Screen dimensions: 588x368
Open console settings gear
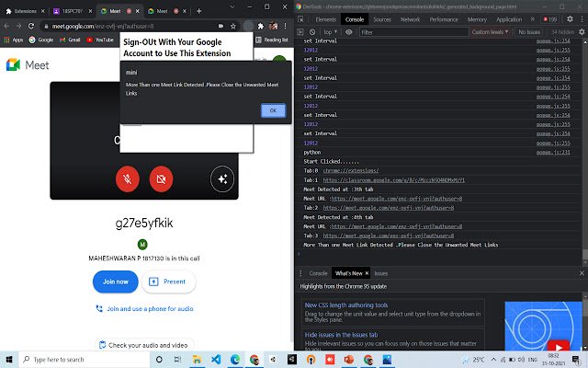coord(582,32)
